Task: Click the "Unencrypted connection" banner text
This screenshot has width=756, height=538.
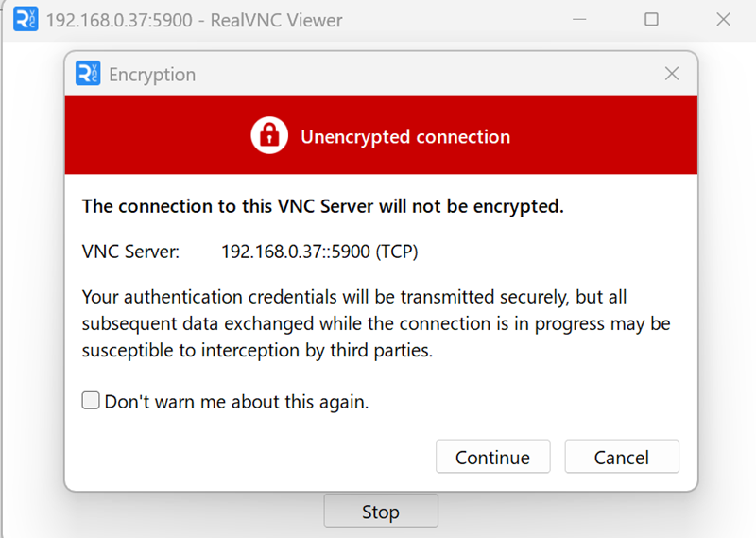Action: [405, 137]
